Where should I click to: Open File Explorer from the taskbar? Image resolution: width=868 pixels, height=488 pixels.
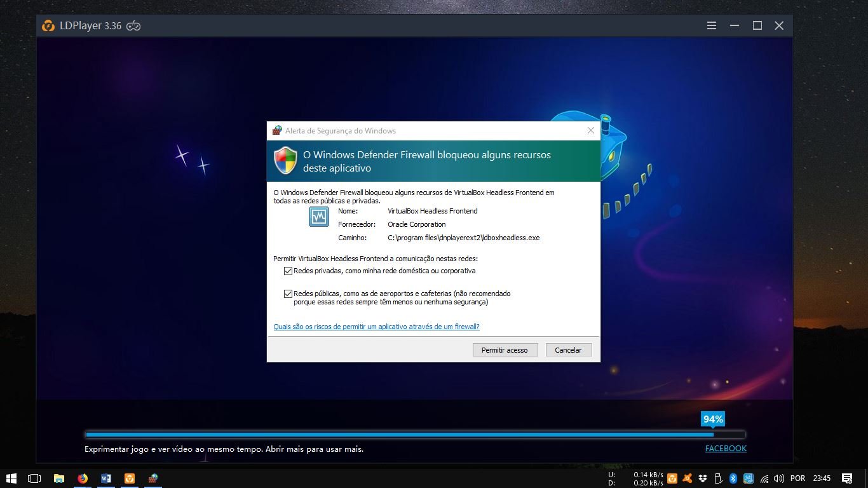tap(58, 478)
